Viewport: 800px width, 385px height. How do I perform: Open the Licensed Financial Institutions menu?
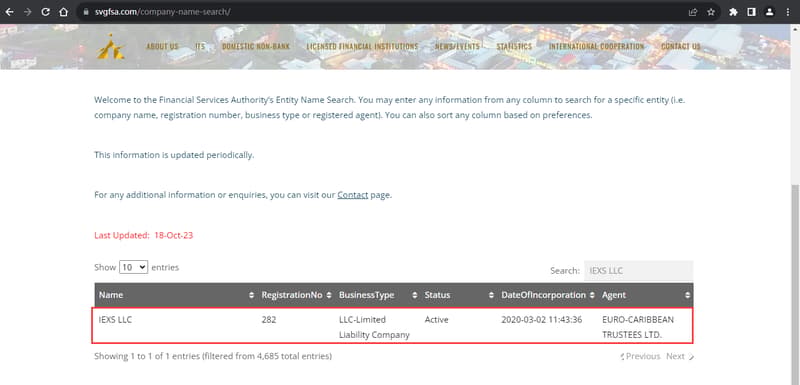click(362, 46)
